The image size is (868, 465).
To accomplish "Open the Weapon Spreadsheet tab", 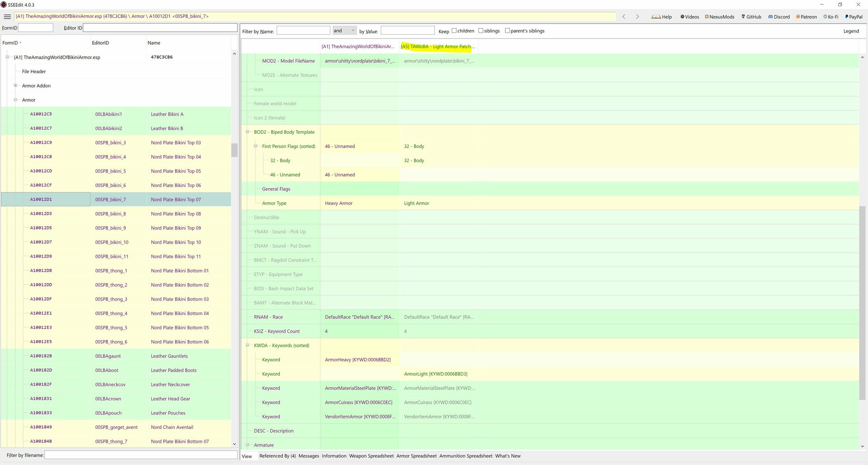I will pos(371,456).
